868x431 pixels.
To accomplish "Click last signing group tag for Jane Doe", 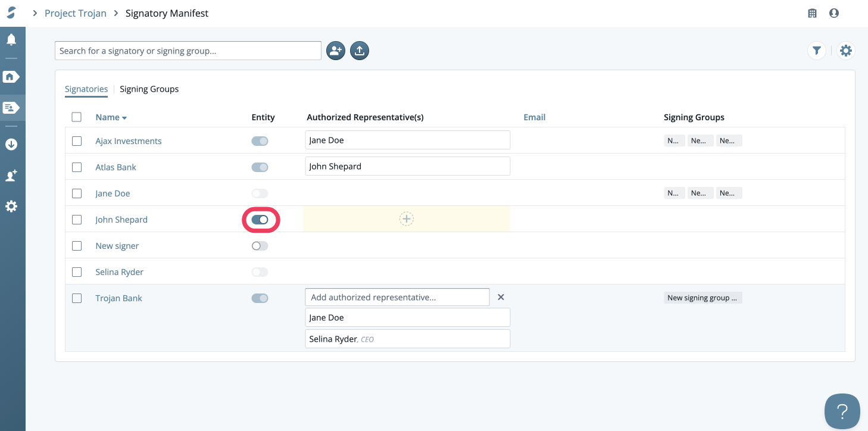I will pos(729,193).
